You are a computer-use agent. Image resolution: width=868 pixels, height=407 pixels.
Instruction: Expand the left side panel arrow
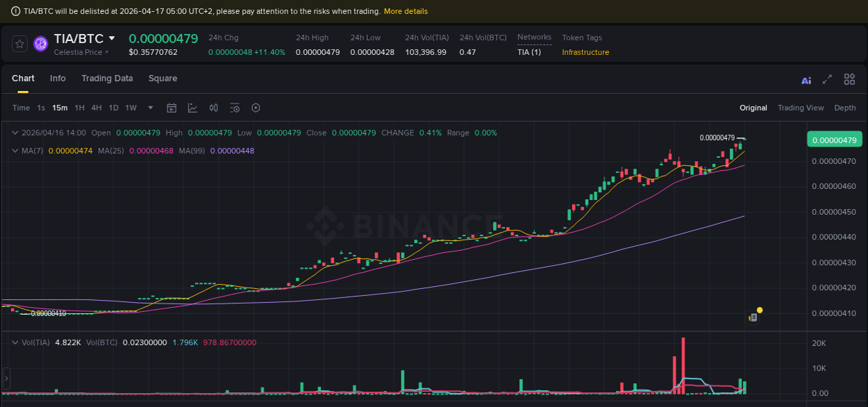tap(6, 379)
